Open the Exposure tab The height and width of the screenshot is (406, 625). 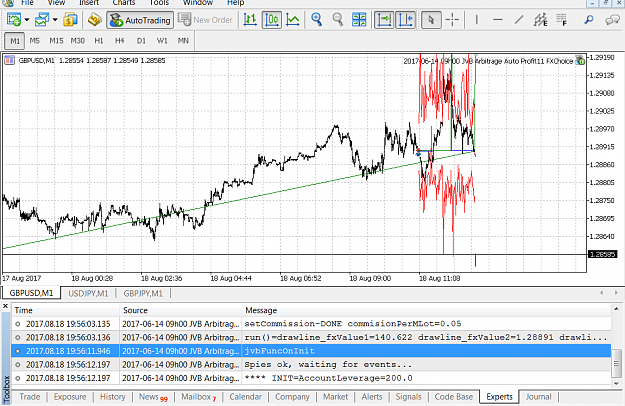70,397
